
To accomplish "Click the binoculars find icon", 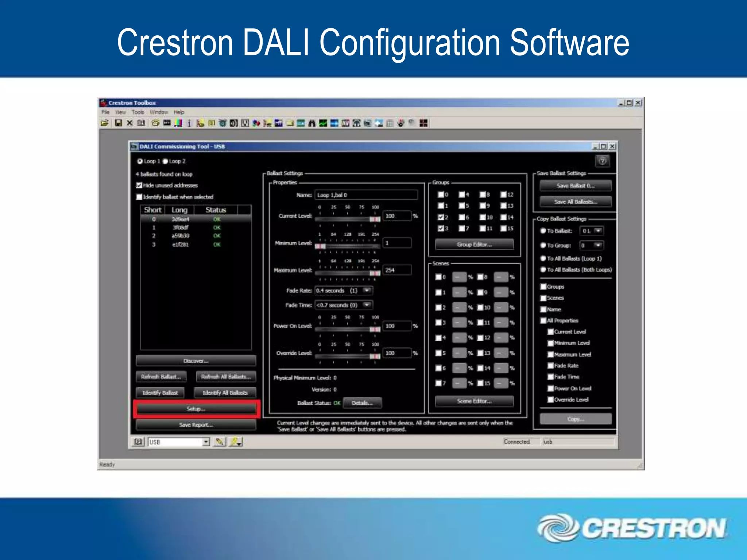I will pyautogui.click(x=311, y=123).
